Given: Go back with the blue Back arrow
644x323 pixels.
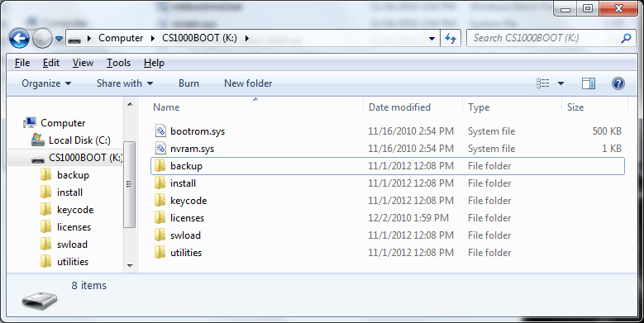Looking at the screenshot, I should coord(19,39).
